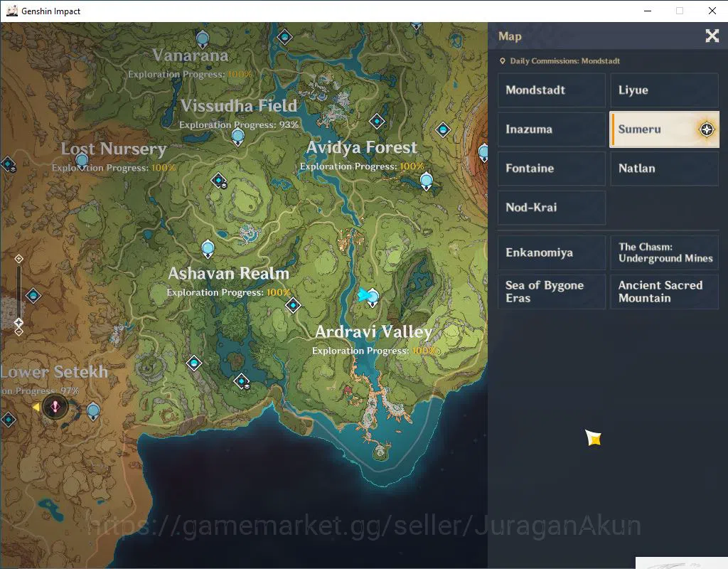Select the Liyue region
728x569 pixels.
click(x=665, y=90)
